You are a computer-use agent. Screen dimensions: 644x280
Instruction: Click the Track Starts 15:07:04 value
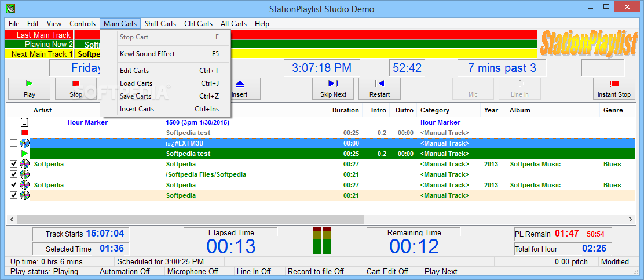(105, 234)
